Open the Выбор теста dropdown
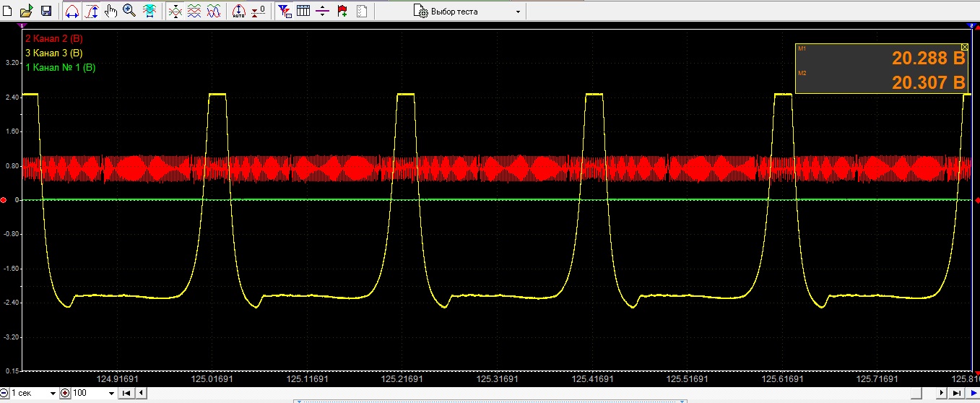Viewport: 980px width, 403px height. pos(468,12)
